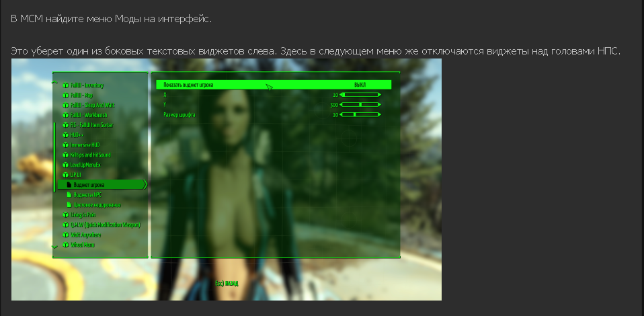Click the cube icon next to Wheel Menu
The height and width of the screenshot is (316, 644).
coord(65,245)
